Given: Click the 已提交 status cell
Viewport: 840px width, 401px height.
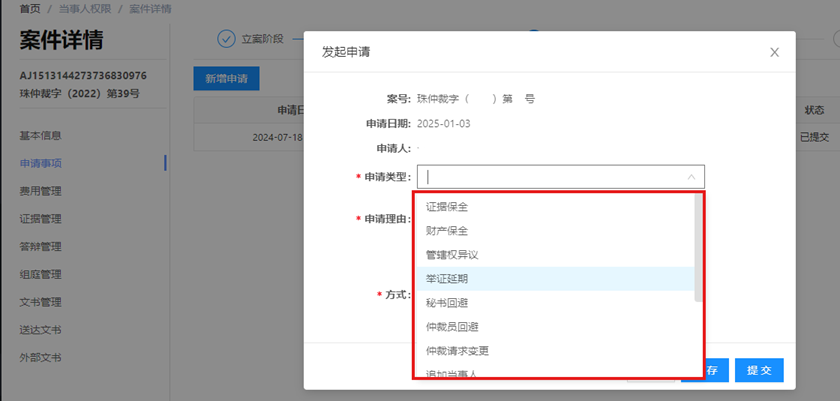Looking at the screenshot, I should [x=814, y=137].
